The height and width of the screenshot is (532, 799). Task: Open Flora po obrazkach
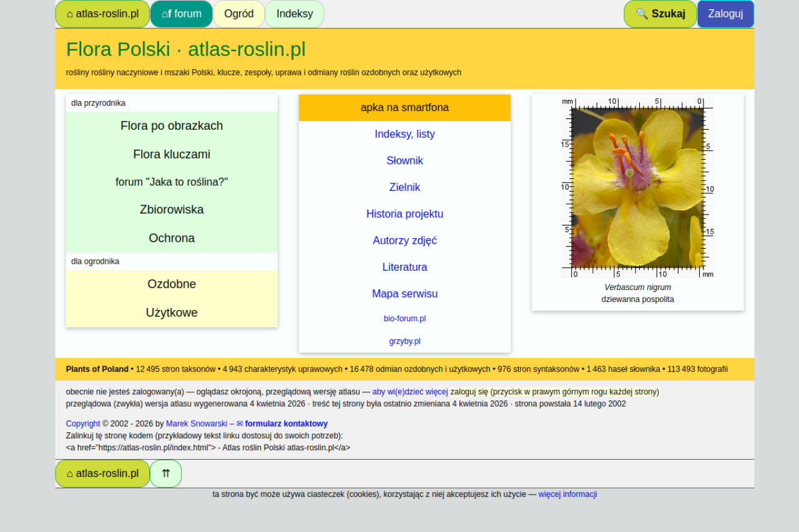(x=172, y=126)
